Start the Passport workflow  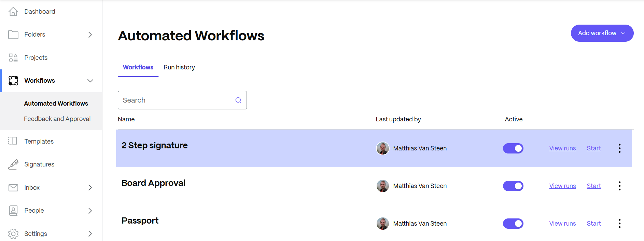pyautogui.click(x=593, y=223)
